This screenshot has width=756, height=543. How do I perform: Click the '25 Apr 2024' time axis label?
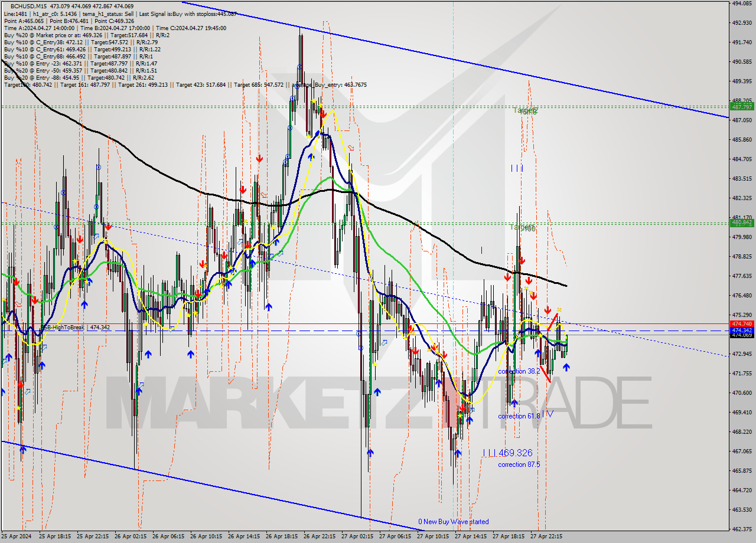(15, 537)
